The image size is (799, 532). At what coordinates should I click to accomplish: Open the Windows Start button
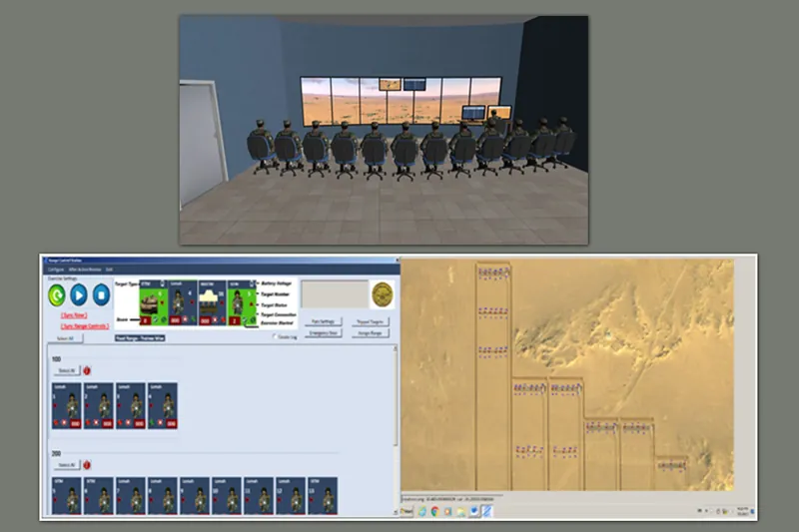(407, 511)
